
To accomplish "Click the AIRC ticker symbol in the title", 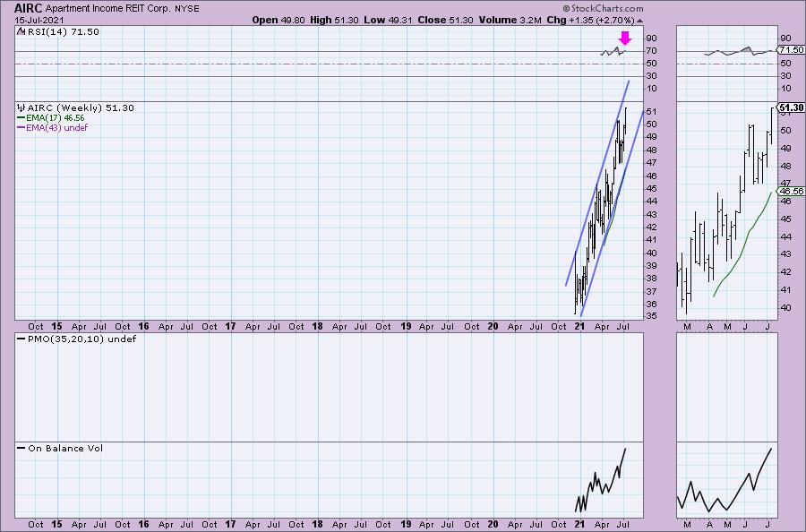I will tap(29, 8).
